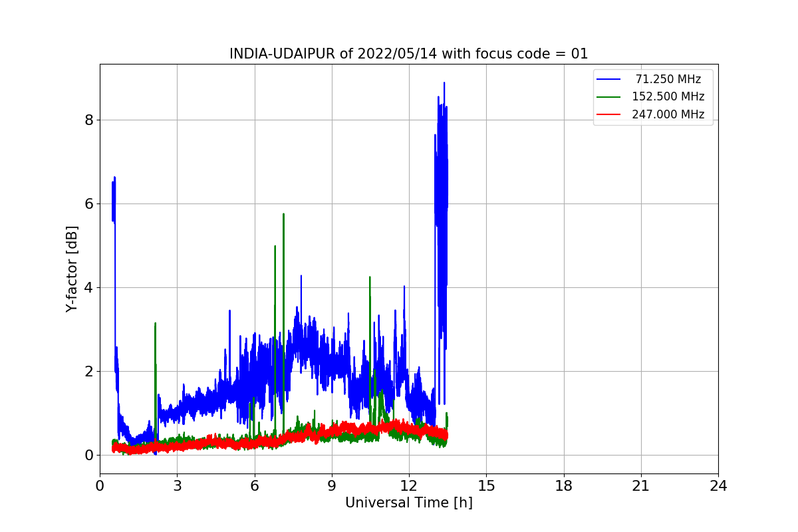The width and height of the screenshot is (798, 532).
Task: Click the plot title INDIA-UDAIPUR of 2022/05/14
Action: point(408,54)
